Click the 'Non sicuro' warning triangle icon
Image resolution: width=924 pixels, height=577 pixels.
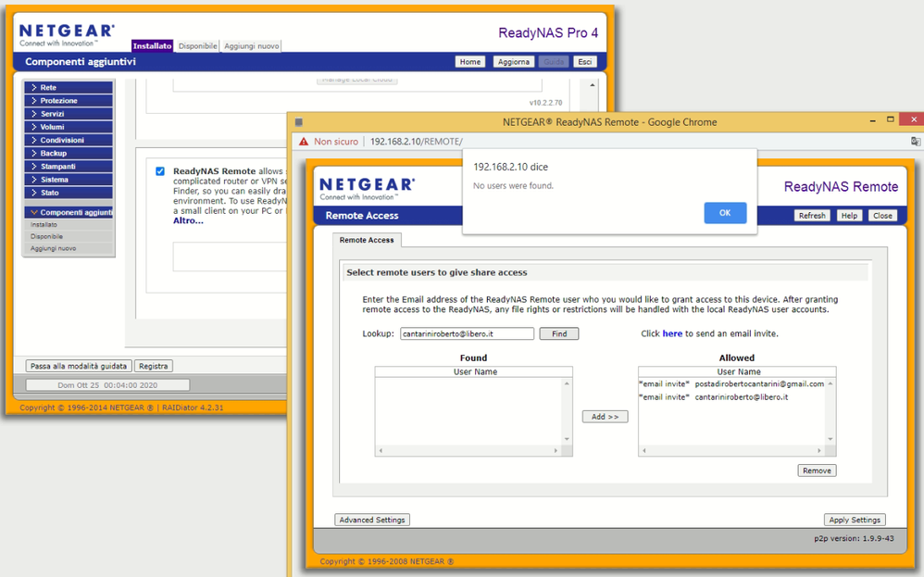point(304,142)
